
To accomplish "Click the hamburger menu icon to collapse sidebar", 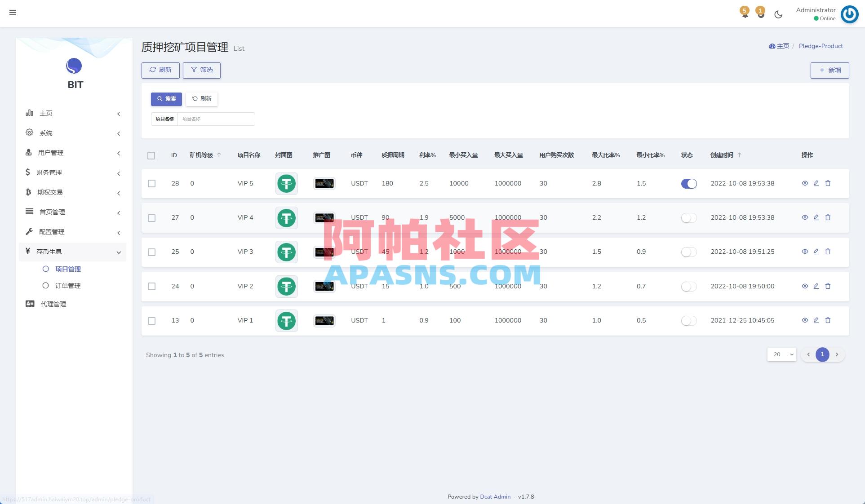I will [13, 13].
